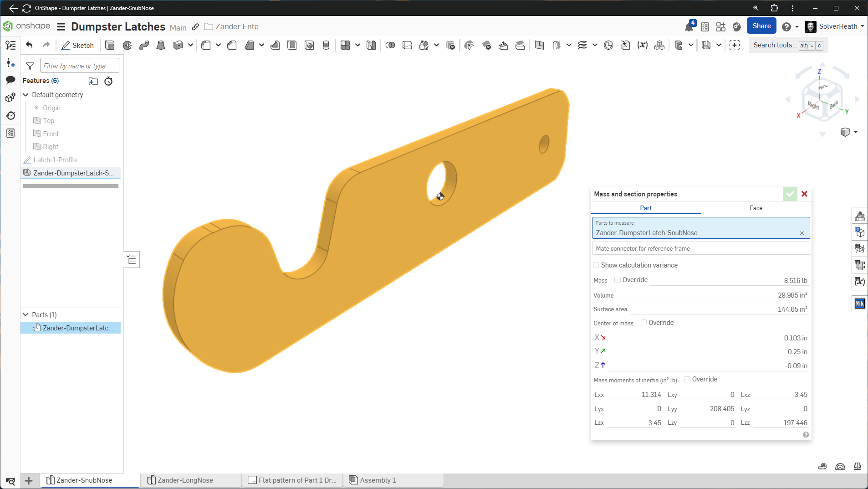Toggle Show calculation variance checkbox

[596, 265]
